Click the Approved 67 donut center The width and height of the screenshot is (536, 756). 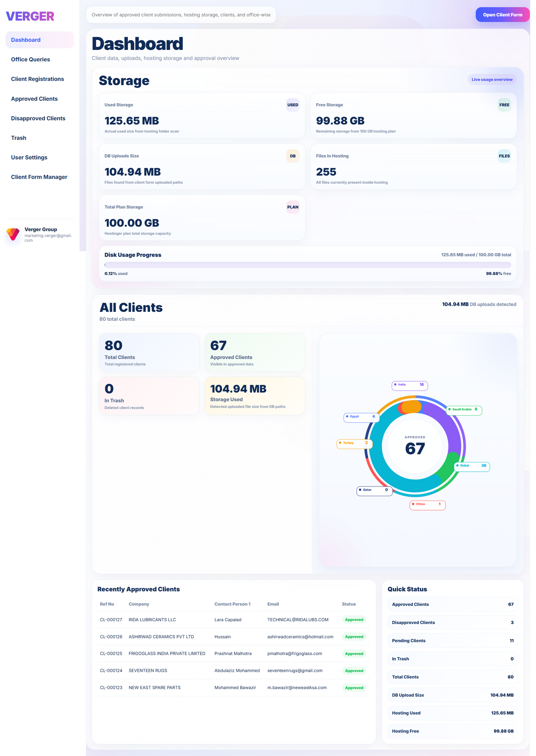(415, 446)
